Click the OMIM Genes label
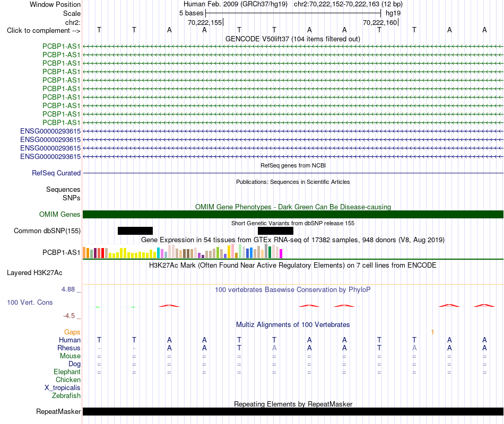This screenshot has width=504, height=424. [x=59, y=214]
